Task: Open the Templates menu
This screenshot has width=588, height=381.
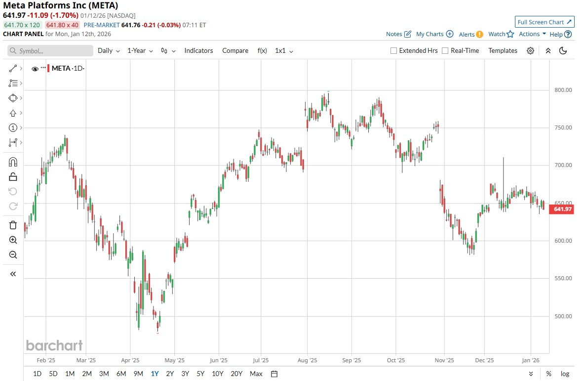Action: coord(503,51)
